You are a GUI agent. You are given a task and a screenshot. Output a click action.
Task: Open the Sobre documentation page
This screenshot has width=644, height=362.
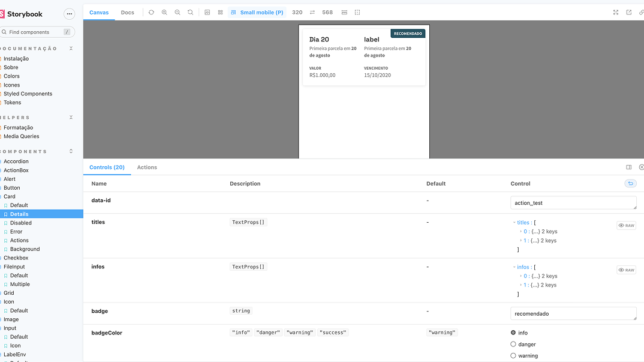(11, 67)
